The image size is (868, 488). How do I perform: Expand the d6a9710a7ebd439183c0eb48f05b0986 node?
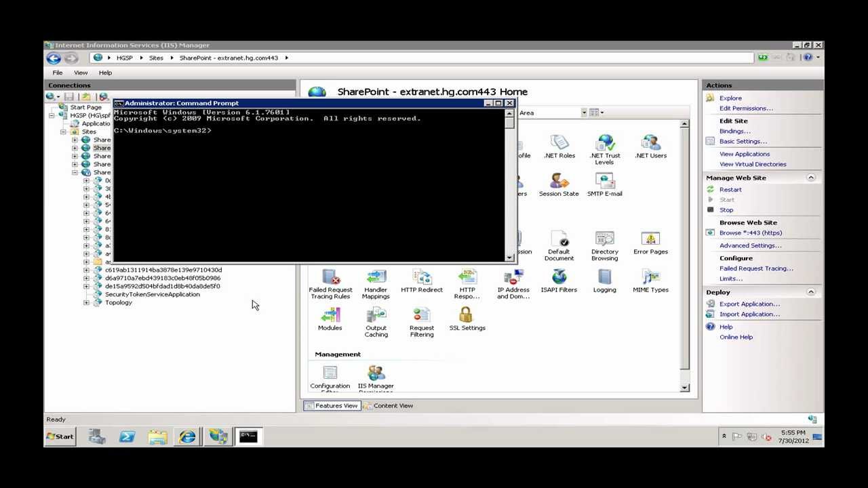(86, 279)
